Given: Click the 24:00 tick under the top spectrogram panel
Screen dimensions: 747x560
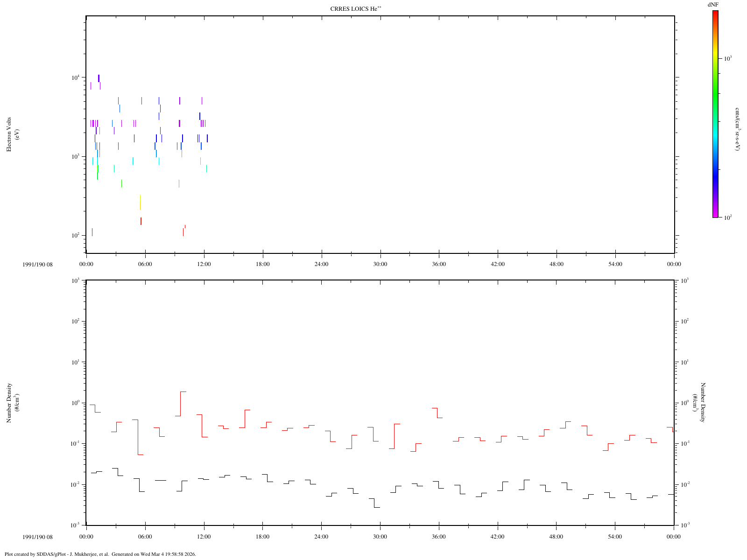Looking at the screenshot, I should point(322,264).
